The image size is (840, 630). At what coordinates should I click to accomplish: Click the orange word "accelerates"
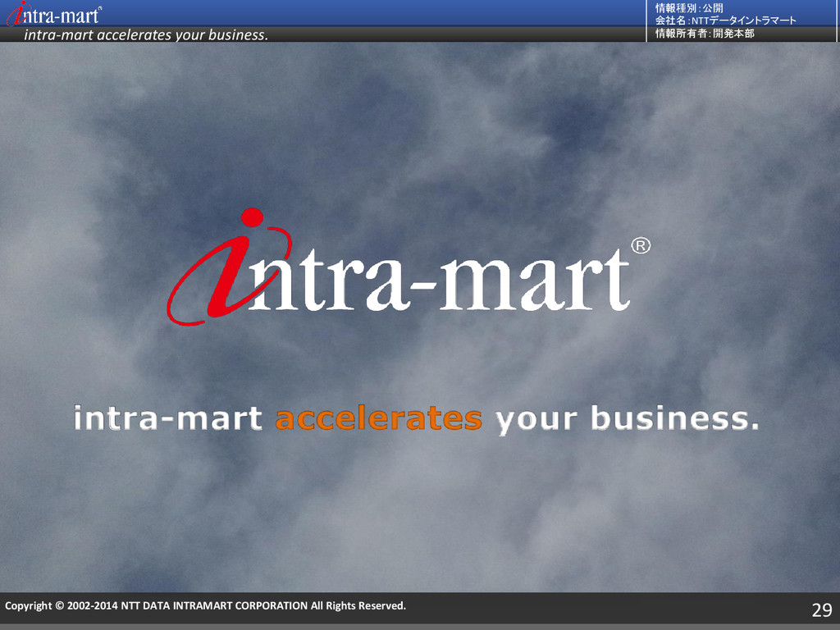click(x=379, y=418)
